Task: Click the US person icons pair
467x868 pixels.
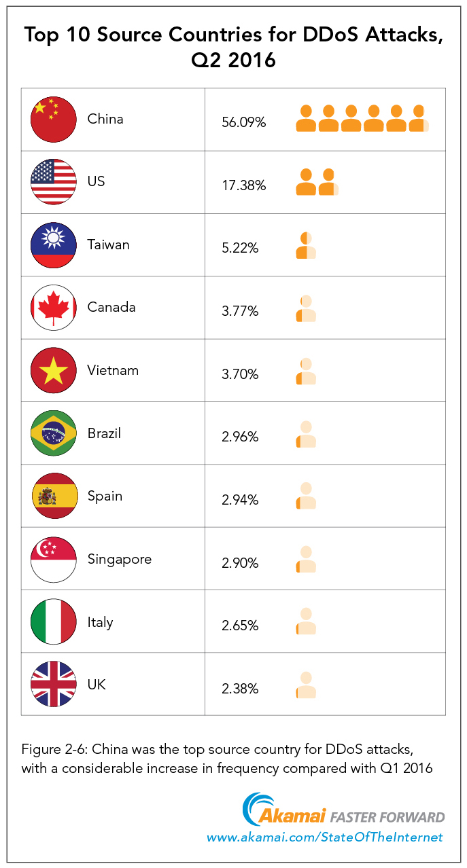Action: 317,182
